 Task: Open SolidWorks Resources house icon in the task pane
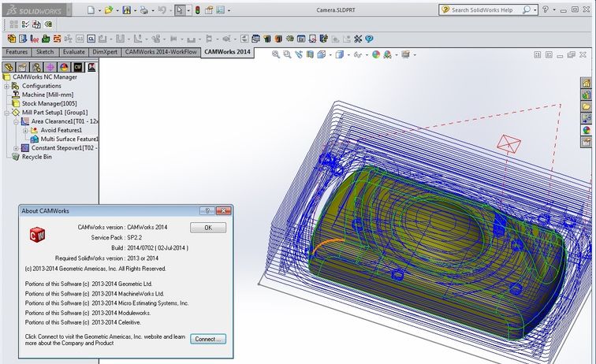pyautogui.click(x=586, y=83)
